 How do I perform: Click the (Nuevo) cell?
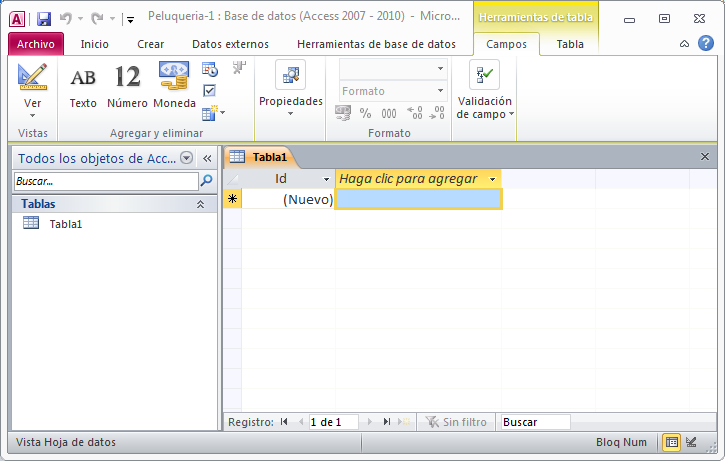click(288, 199)
